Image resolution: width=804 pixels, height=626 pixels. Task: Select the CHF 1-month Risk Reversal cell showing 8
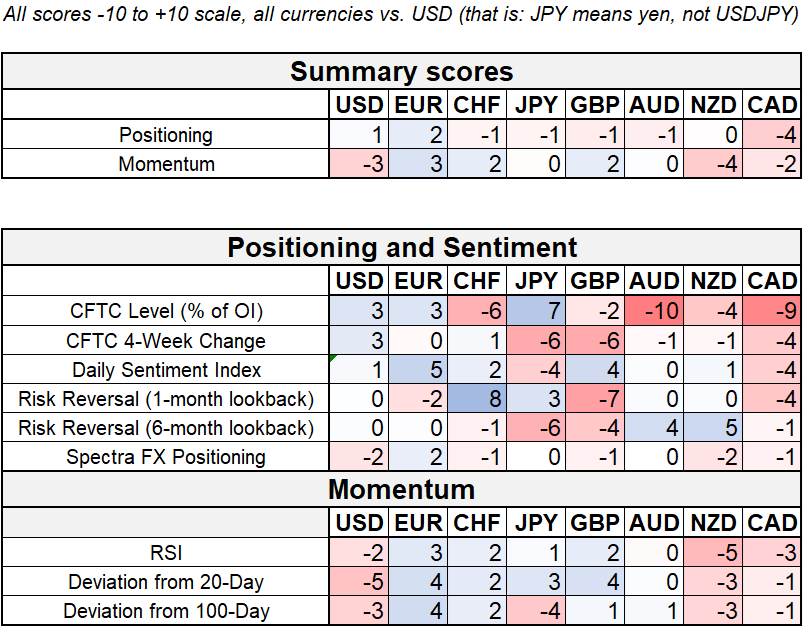(477, 399)
